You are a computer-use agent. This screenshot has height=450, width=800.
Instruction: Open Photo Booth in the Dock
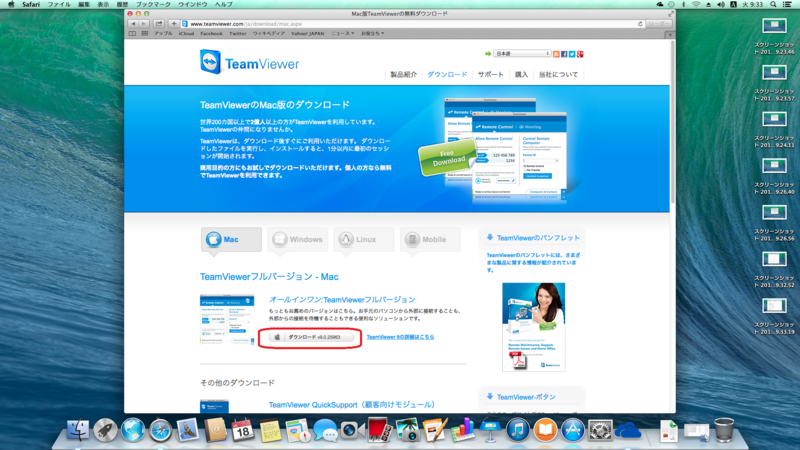[x=380, y=430]
